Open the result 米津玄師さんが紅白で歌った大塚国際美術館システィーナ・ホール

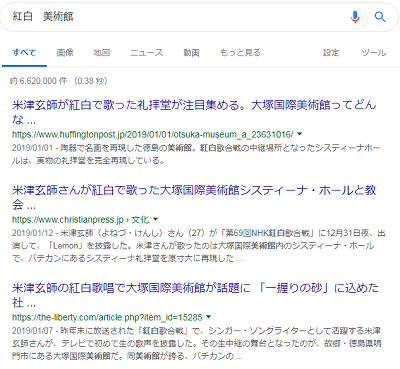pyautogui.click(x=194, y=197)
